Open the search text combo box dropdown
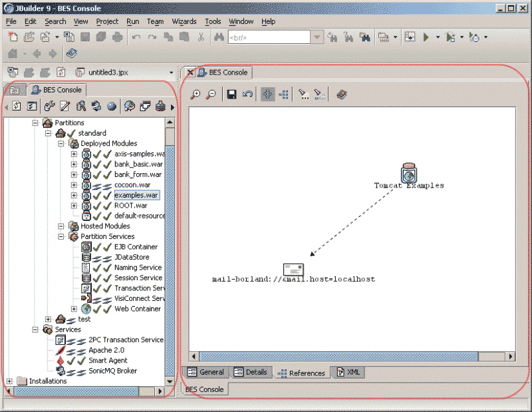Viewport: 532px width, 412px height. pyautogui.click(x=317, y=37)
